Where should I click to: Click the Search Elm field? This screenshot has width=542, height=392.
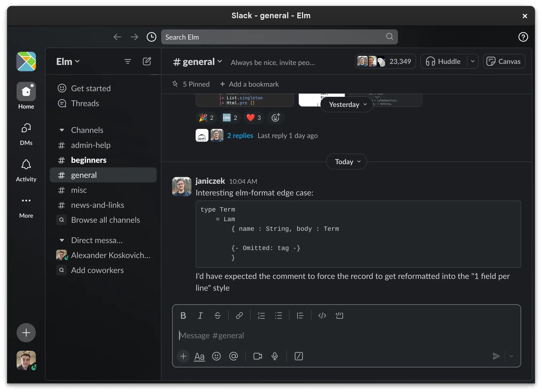279,37
